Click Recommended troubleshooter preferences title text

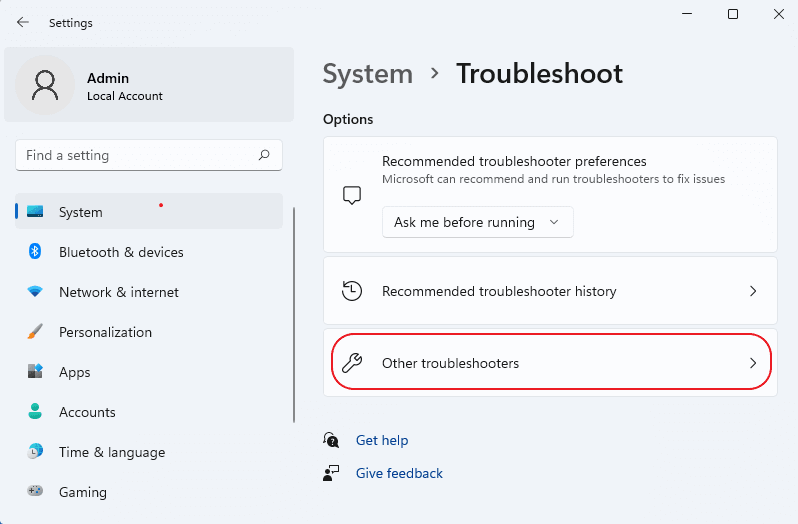(514, 161)
